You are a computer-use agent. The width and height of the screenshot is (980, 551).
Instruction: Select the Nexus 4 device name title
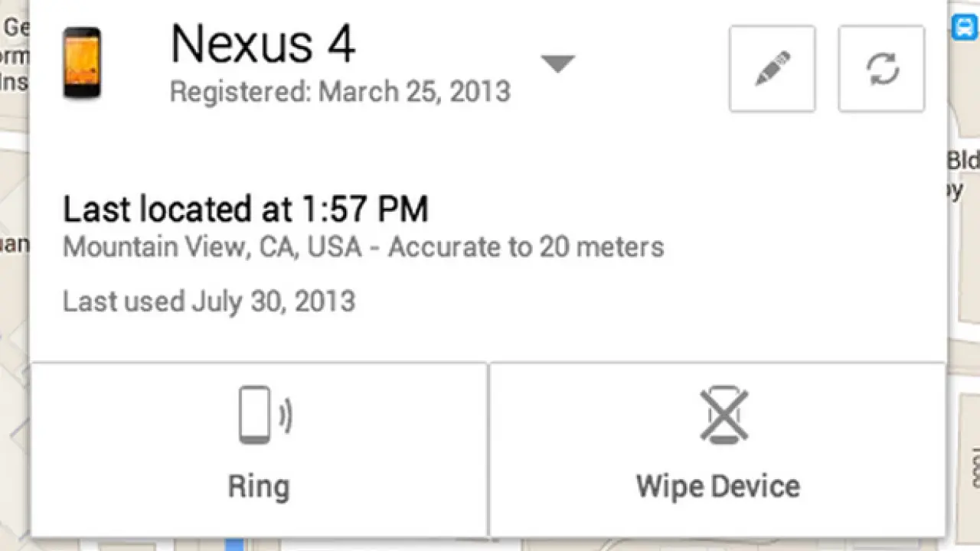[x=263, y=44]
